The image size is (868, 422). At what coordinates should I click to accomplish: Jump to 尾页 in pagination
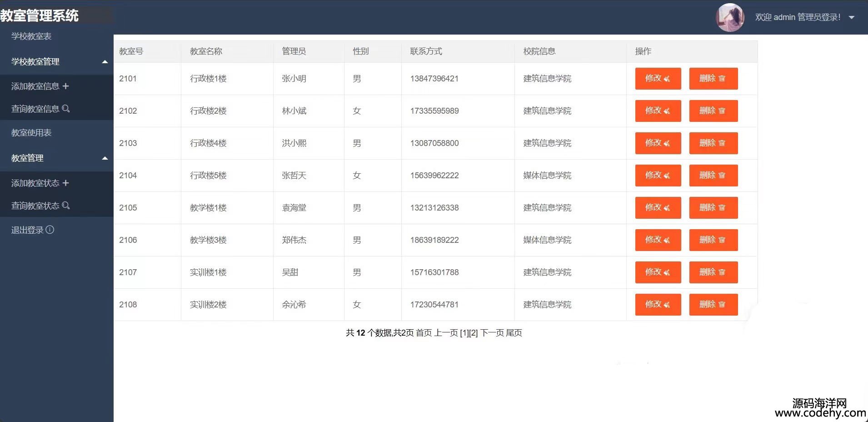point(514,333)
